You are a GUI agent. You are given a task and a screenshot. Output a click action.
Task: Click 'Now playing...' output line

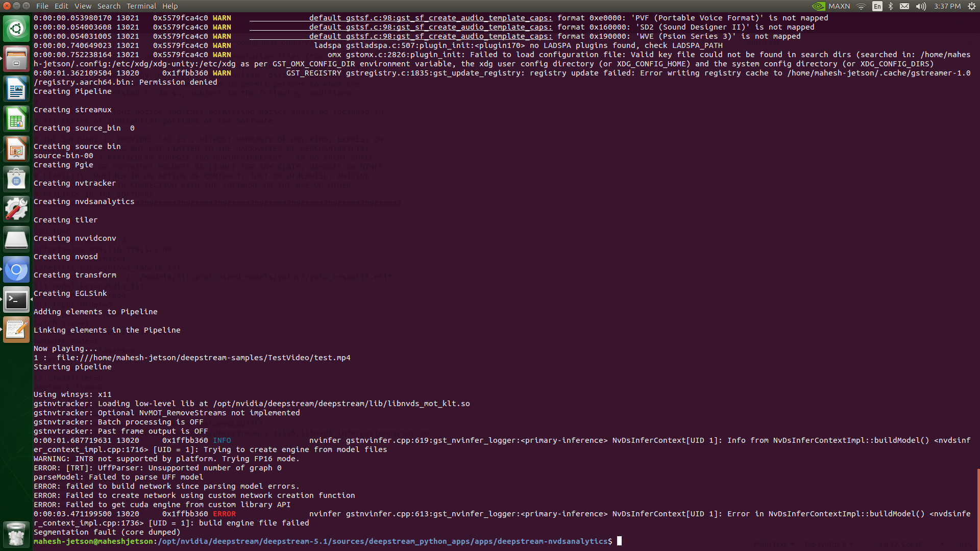coord(65,348)
